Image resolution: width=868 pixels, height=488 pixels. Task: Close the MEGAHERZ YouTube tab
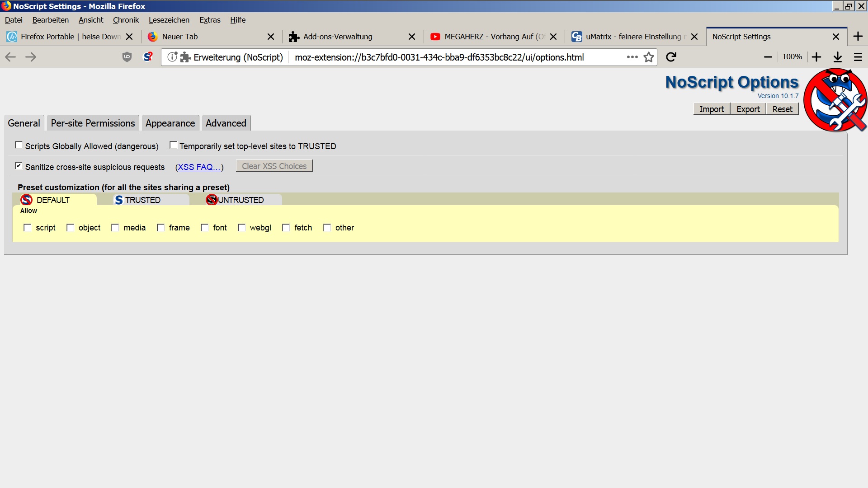[553, 37]
